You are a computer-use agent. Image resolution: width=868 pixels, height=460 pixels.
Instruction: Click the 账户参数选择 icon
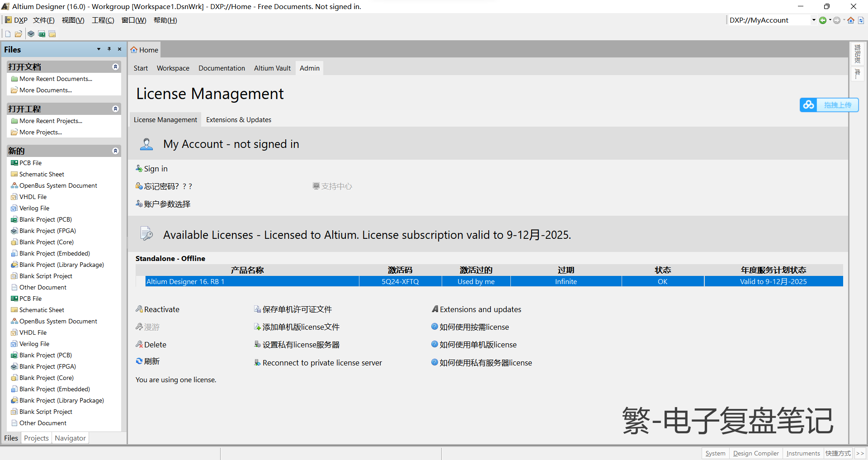[139, 204]
